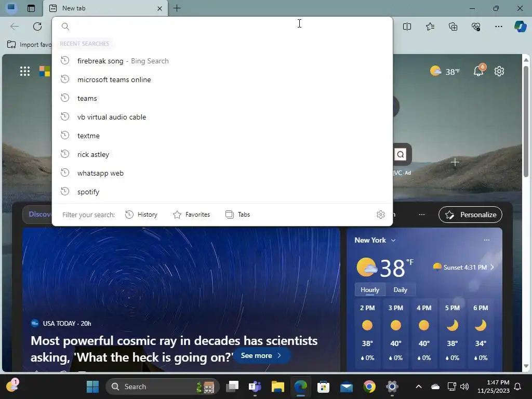The height and width of the screenshot is (399, 532).
Task: Open Collections icon in toolbar
Action: [x=453, y=26]
